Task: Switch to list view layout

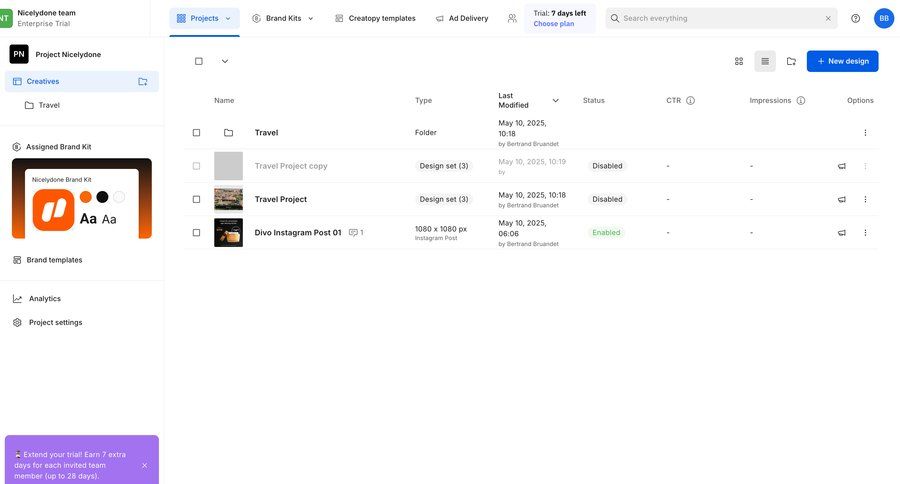Action: 765,61
